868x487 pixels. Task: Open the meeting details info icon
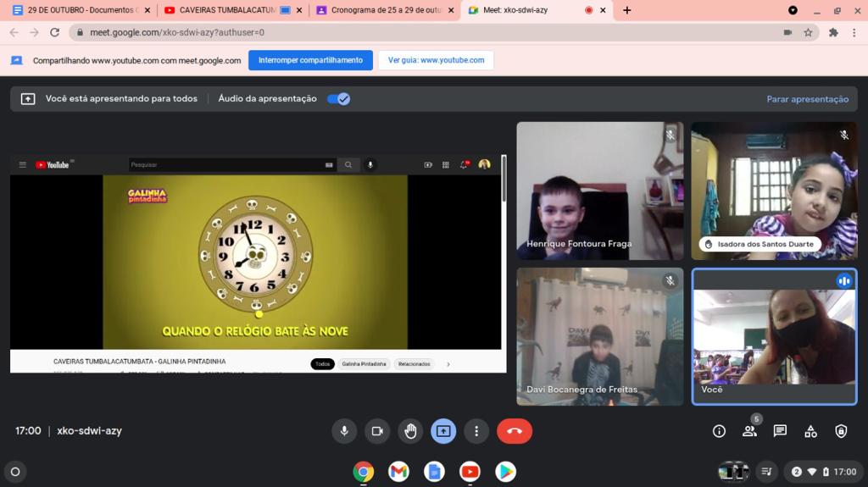[x=719, y=431]
